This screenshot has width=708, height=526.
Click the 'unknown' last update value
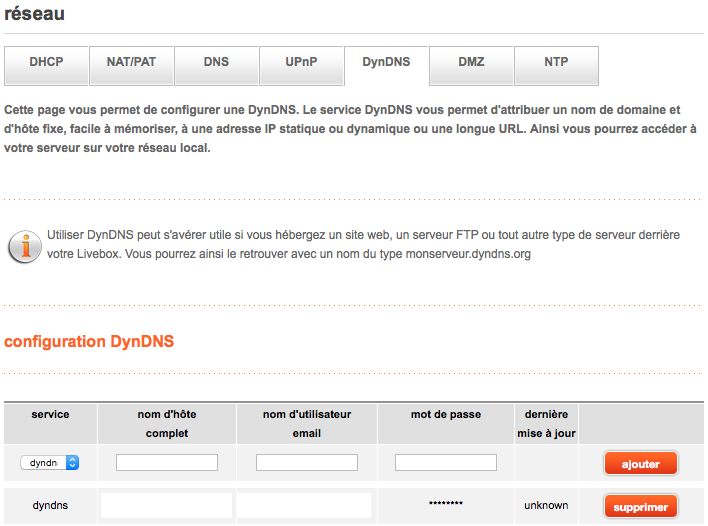pyautogui.click(x=546, y=505)
